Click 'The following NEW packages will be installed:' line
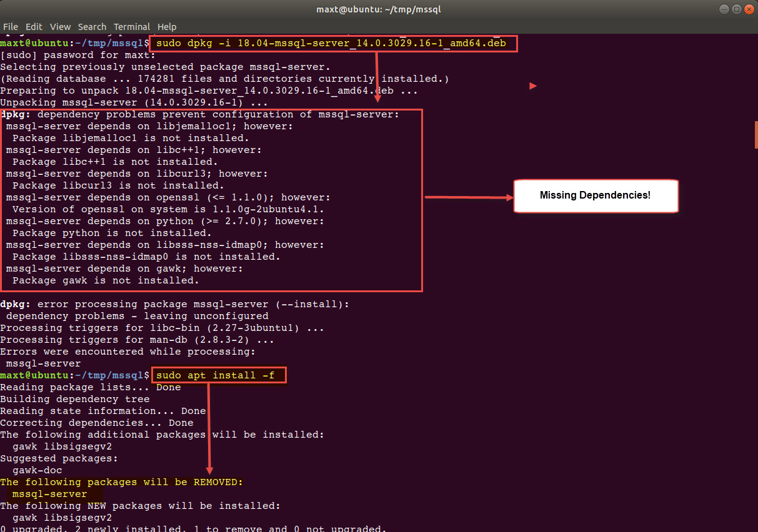 [x=141, y=506]
